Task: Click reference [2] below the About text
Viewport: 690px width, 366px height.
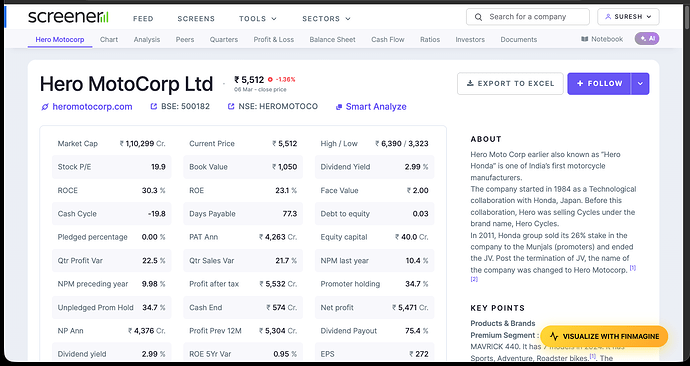Action: (474, 279)
